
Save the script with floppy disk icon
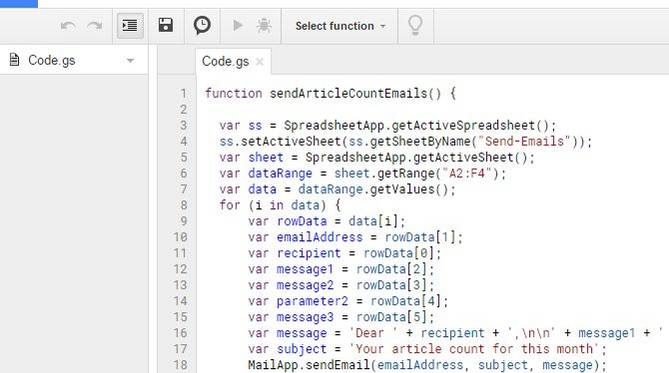[166, 25]
